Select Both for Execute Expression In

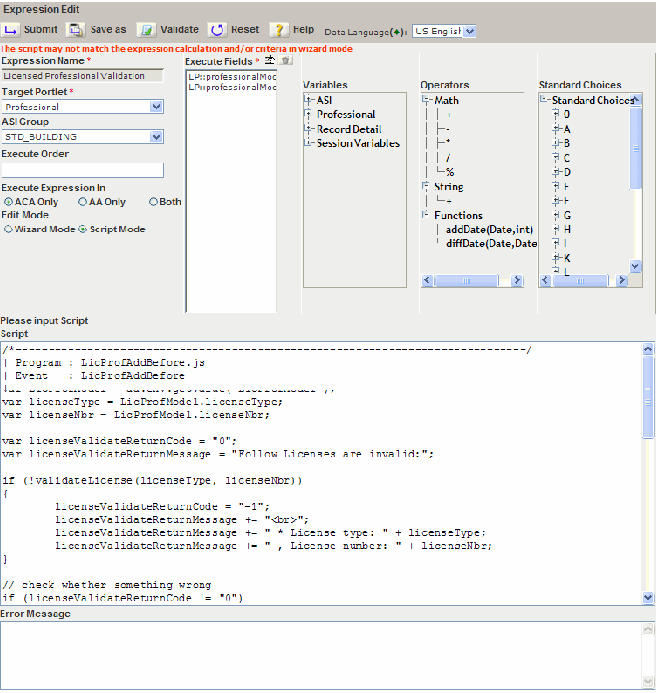153,202
